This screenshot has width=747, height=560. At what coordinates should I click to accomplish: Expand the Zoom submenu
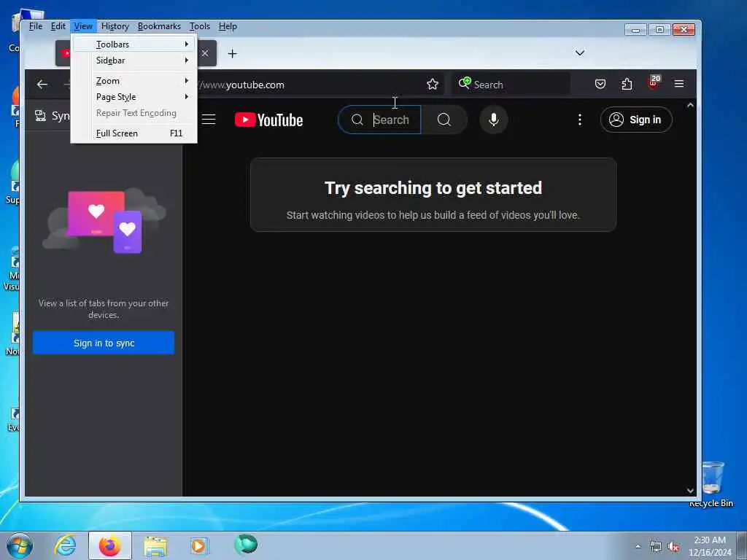coord(134,81)
